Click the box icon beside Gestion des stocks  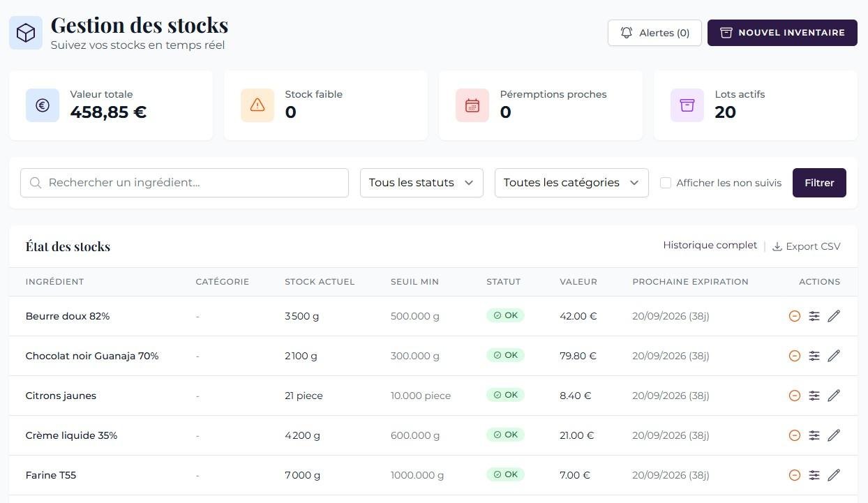coord(26,33)
